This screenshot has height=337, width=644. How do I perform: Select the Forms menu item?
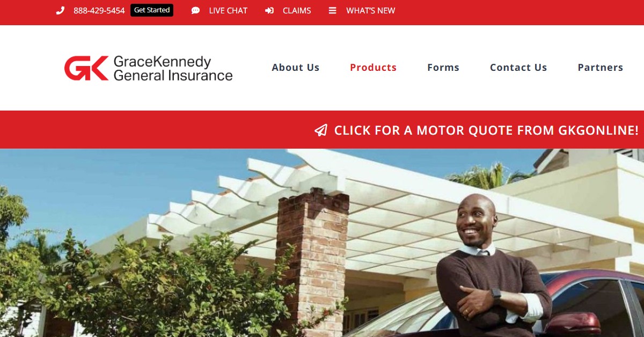pyautogui.click(x=443, y=68)
